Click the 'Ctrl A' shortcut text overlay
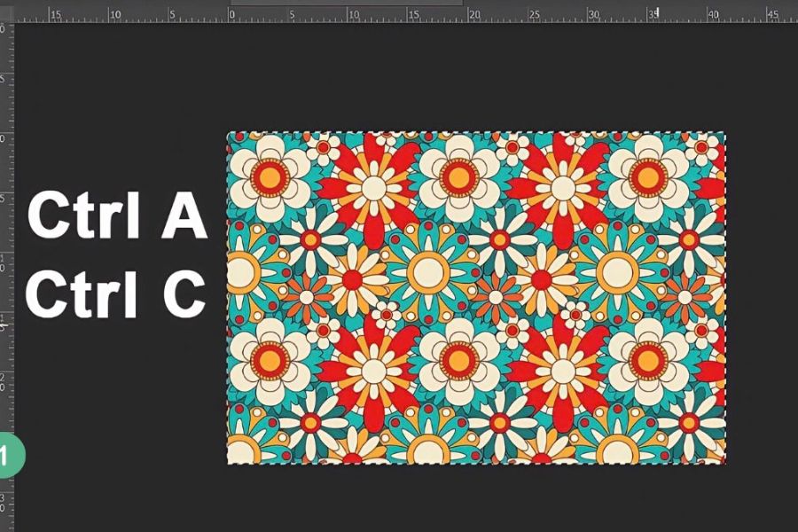This screenshot has width=798, height=532. [117, 217]
